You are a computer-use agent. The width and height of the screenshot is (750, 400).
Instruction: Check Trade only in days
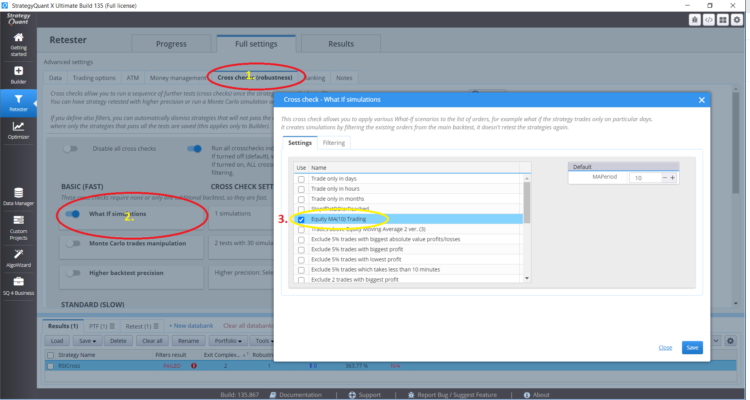pyautogui.click(x=301, y=179)
